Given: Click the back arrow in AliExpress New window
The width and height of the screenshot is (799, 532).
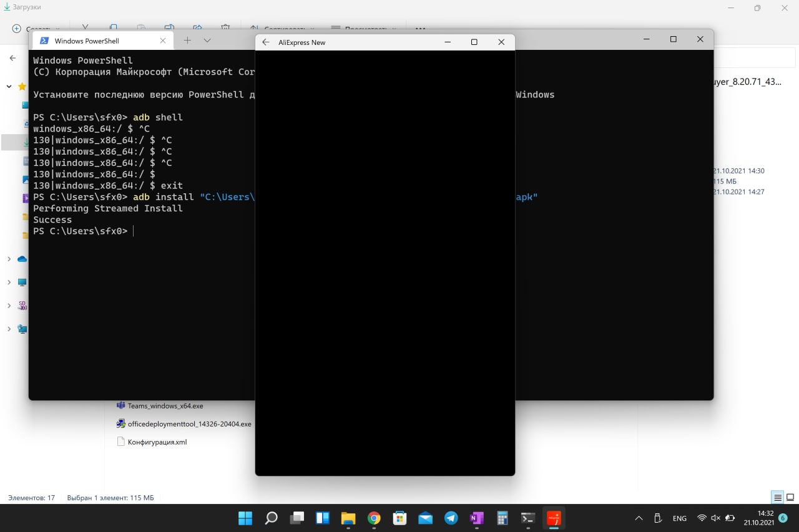Looking at the screenshot, I should [x=266, y=42].
